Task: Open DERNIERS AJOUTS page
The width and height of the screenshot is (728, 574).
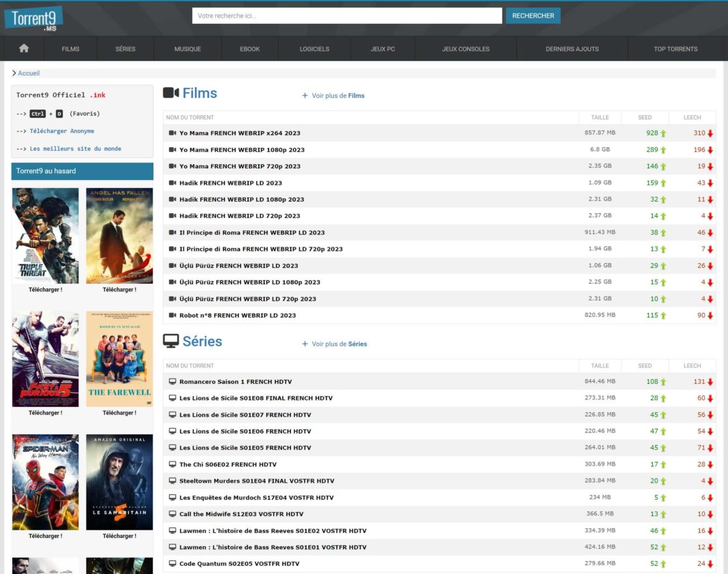Action: (572, 49)
